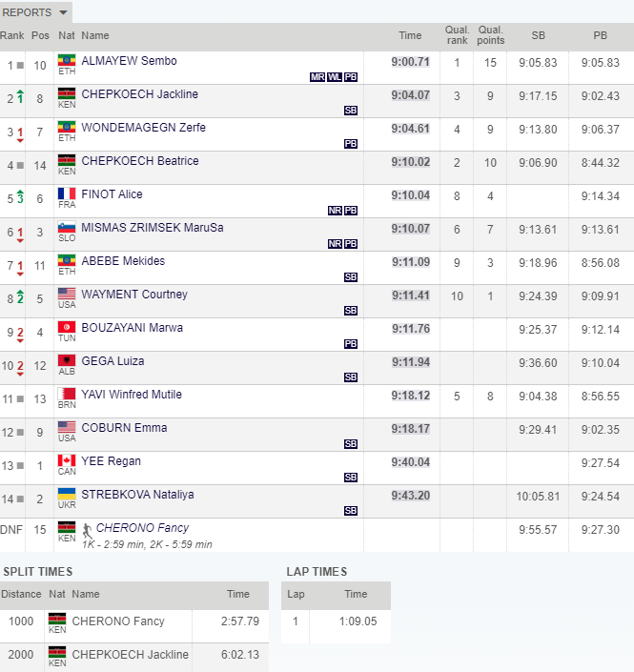Click the Tunisia flag beside BOUZAYANI Marwa
This screenshot has height=672, width=634.
(x=67, y=327)
